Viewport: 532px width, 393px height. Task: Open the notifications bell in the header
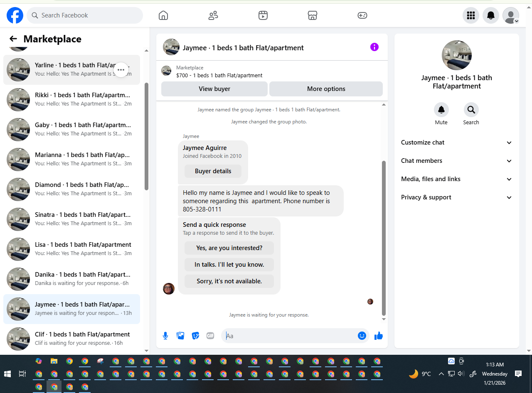(x=491, y=15)
